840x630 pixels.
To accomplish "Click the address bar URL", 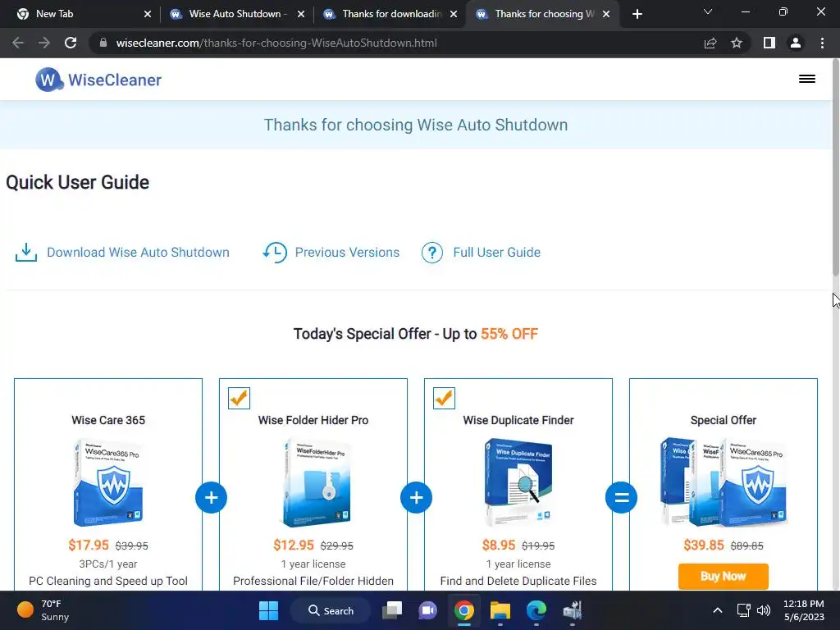I will (x=276, y=43).
